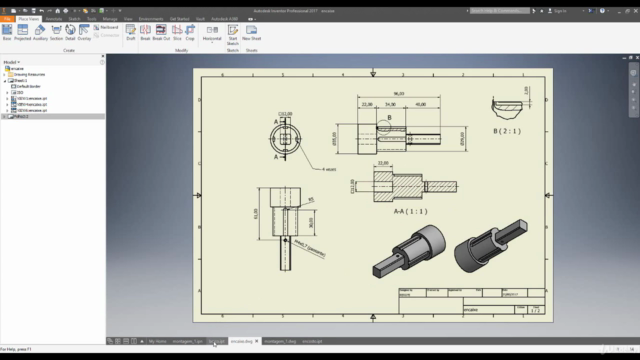Open the Get Started tab
This screenshot has height=360, width=640.
pos(180,19)
